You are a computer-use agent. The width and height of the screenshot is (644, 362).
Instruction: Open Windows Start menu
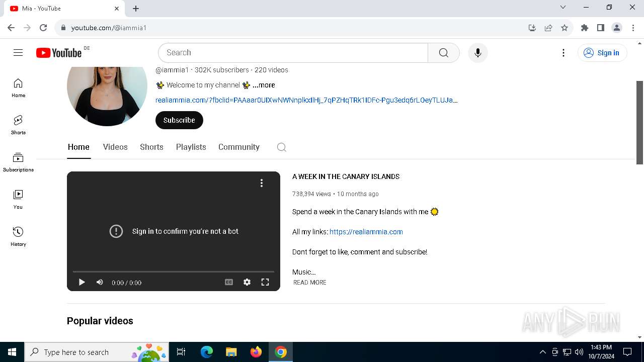point(12,352)
